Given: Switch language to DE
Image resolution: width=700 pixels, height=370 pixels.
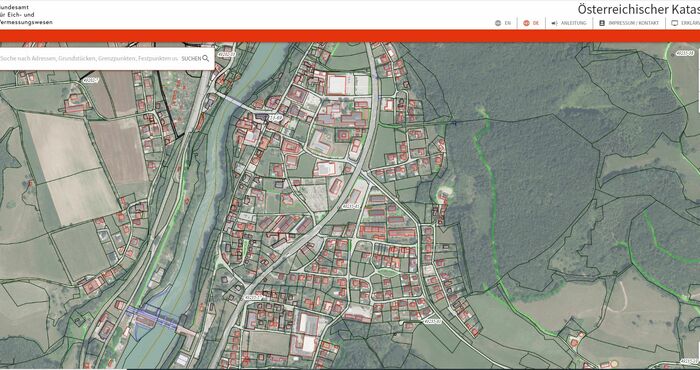Looking at the screenshot, I should click(x=531, y=23).
